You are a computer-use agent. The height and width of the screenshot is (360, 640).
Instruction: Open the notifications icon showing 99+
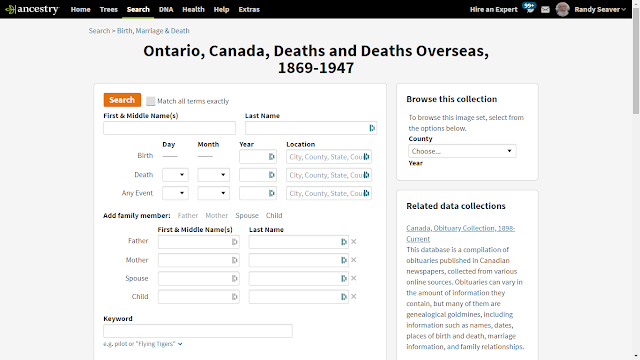(x=529, y=8)
